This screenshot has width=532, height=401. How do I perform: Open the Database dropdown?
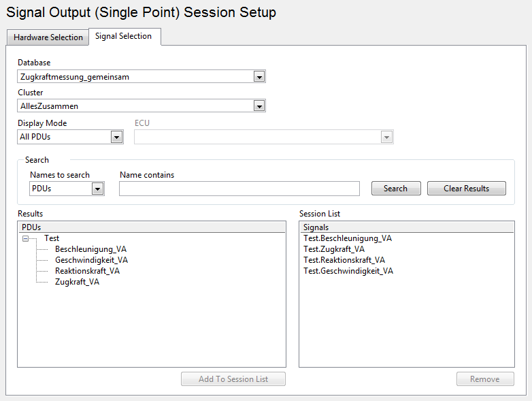coord(259,77)
